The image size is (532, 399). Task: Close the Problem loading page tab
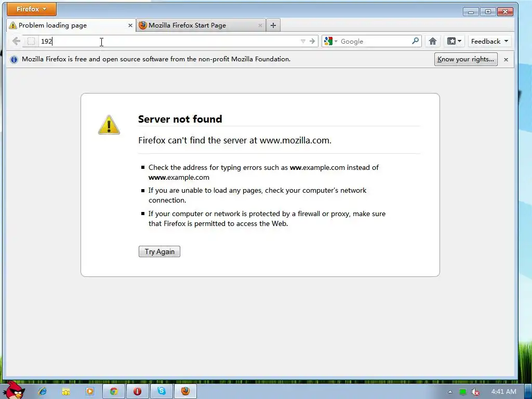(x=130, y=25)
